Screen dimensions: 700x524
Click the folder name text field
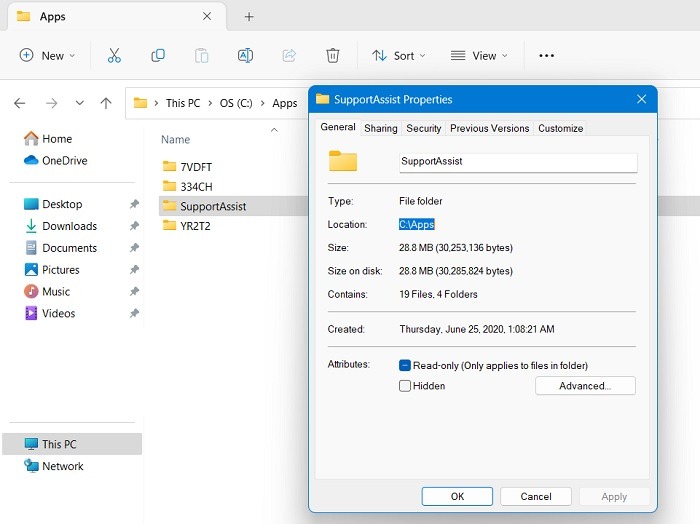[x=516, y=161]
